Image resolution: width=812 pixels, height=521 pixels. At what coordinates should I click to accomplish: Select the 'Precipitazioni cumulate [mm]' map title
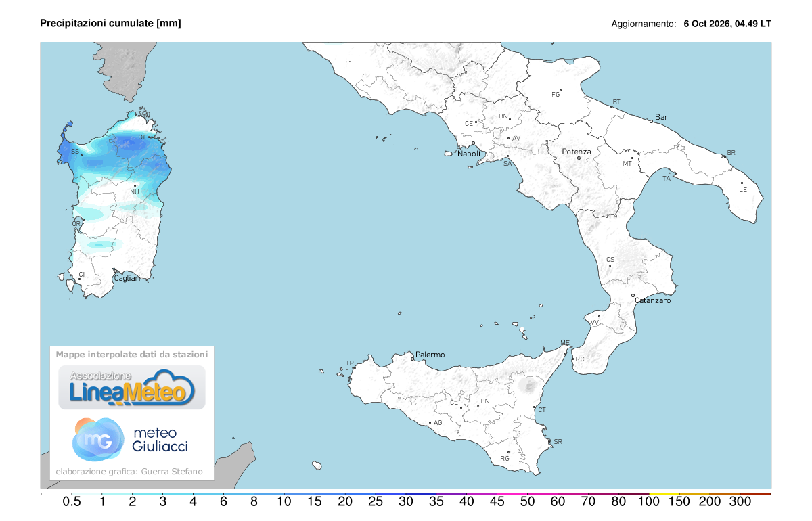110,24
